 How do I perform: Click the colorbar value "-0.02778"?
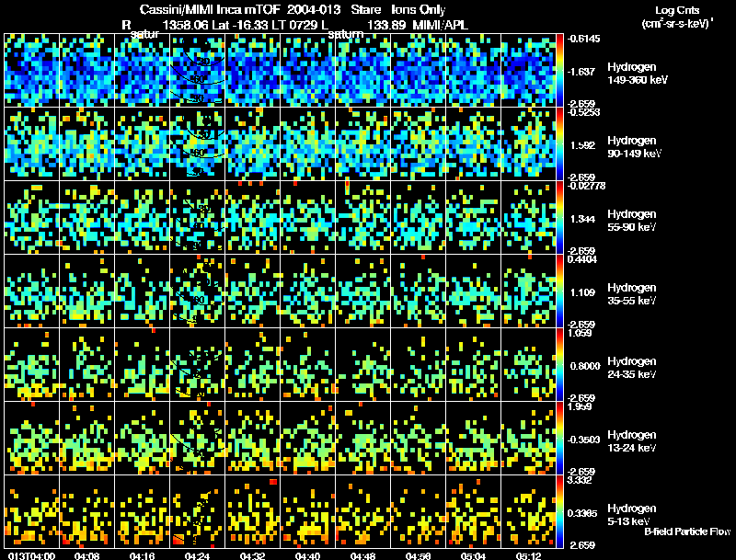click(586, 186)
